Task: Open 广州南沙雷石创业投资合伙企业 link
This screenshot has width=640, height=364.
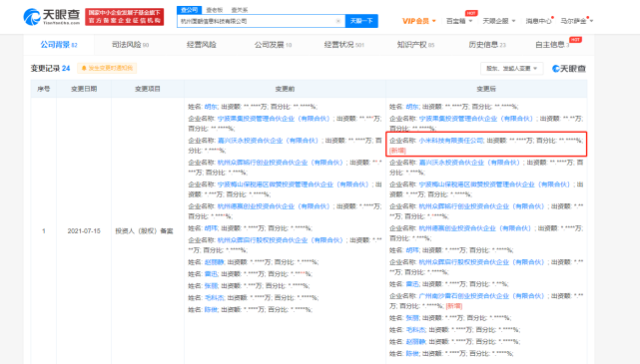Action: coord(481,295)
